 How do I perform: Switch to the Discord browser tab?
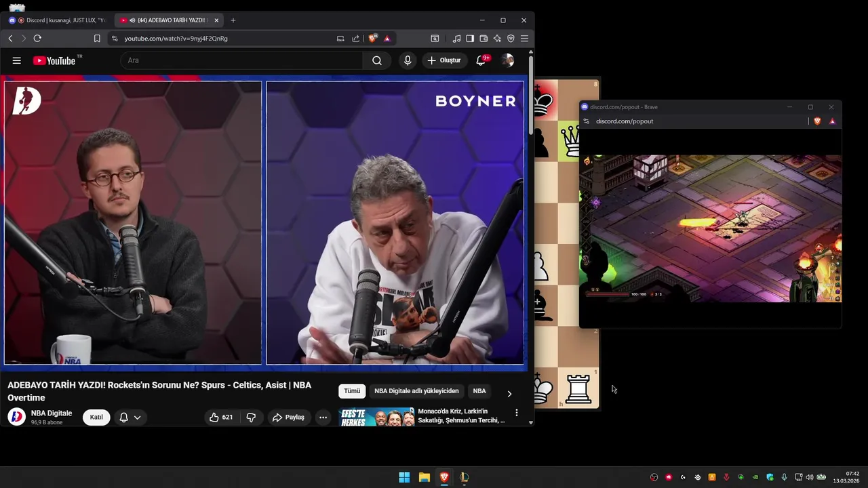coord(58,20)
